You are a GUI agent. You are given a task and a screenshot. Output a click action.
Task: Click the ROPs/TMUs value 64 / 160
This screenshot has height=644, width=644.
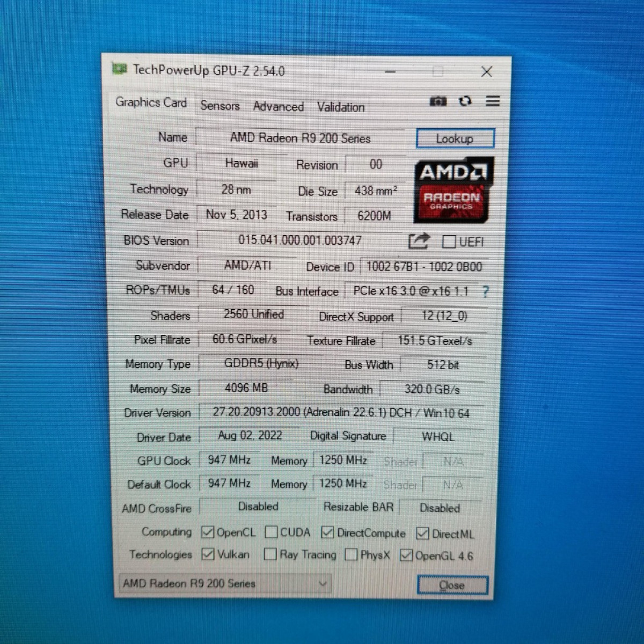click(x=233, y=290)
